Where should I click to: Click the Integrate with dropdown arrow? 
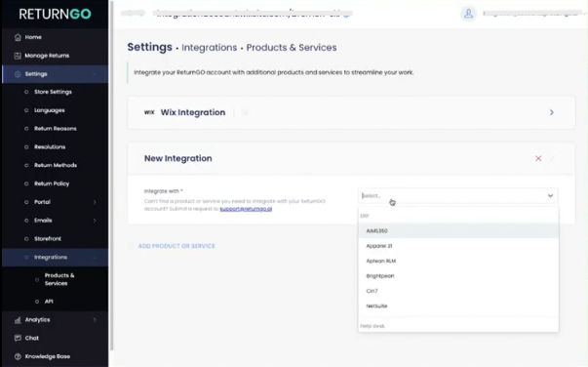550,195
